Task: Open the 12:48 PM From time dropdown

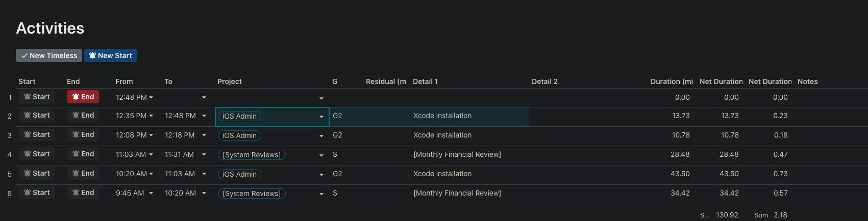Action: tap(151, 97)
